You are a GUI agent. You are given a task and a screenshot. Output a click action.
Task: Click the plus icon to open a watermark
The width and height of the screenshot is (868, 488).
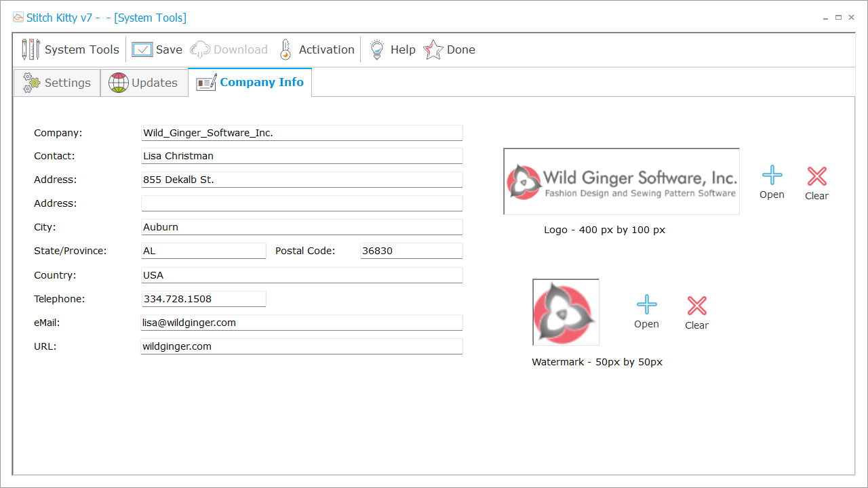tap(647, 304)
